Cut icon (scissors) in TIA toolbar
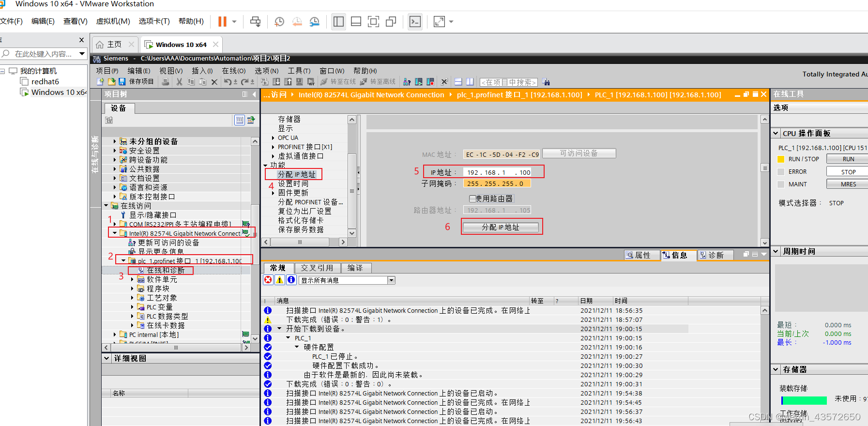 click(x=179, y=82)
